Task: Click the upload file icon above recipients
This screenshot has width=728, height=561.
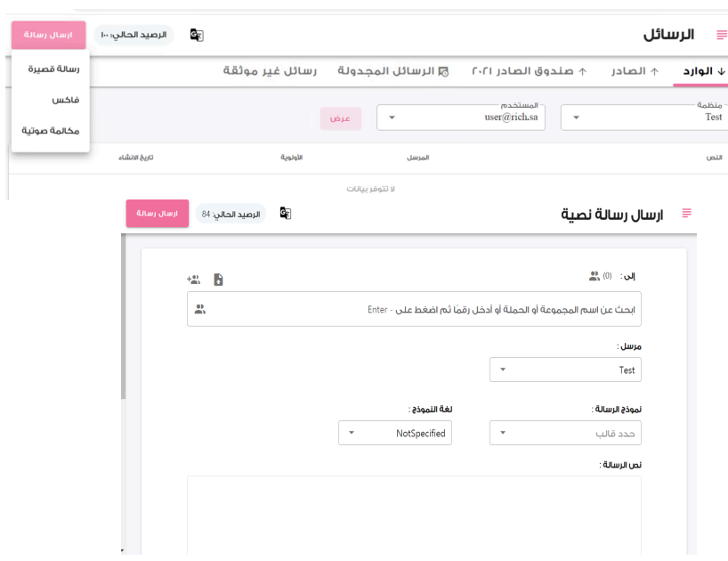Action: (218, 280)
